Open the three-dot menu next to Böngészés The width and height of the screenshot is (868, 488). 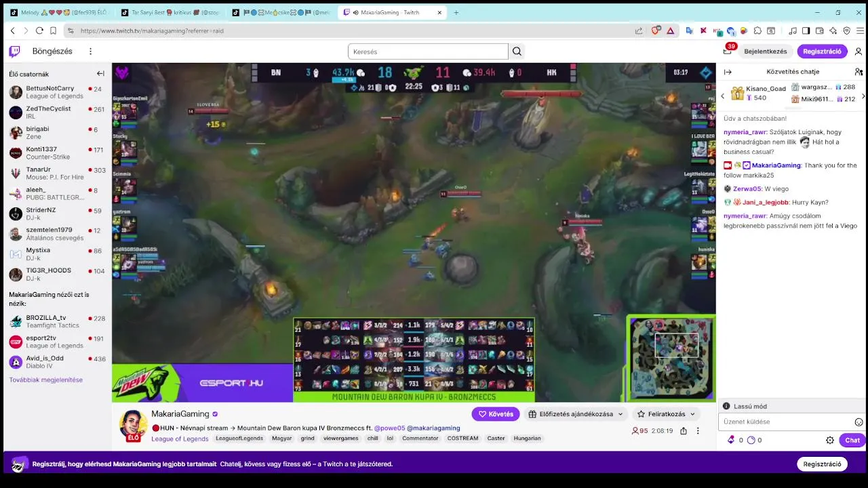click(90, 52)
